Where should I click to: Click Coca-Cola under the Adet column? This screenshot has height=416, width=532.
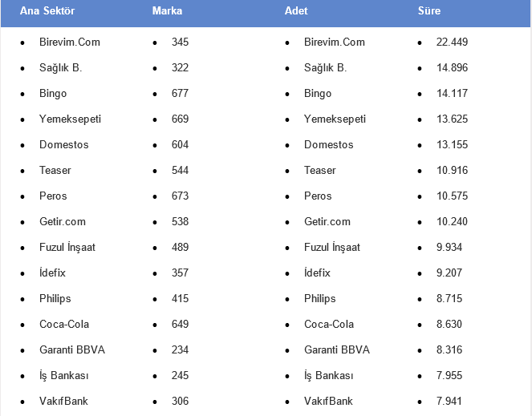[329, 324]
